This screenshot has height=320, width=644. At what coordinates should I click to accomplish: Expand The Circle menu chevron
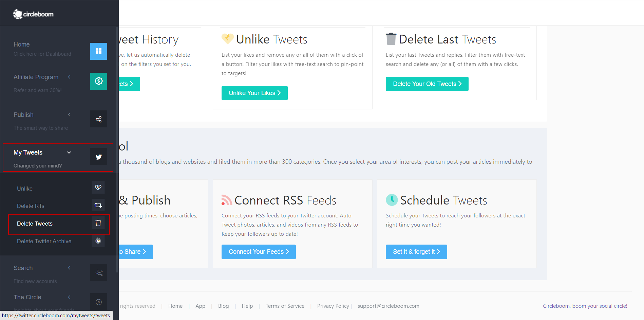69,297
